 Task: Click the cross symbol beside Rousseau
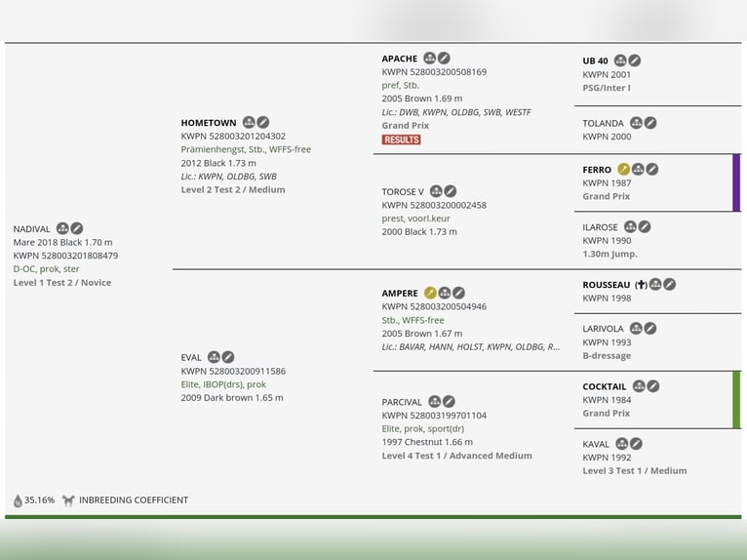tap(641, 285)
